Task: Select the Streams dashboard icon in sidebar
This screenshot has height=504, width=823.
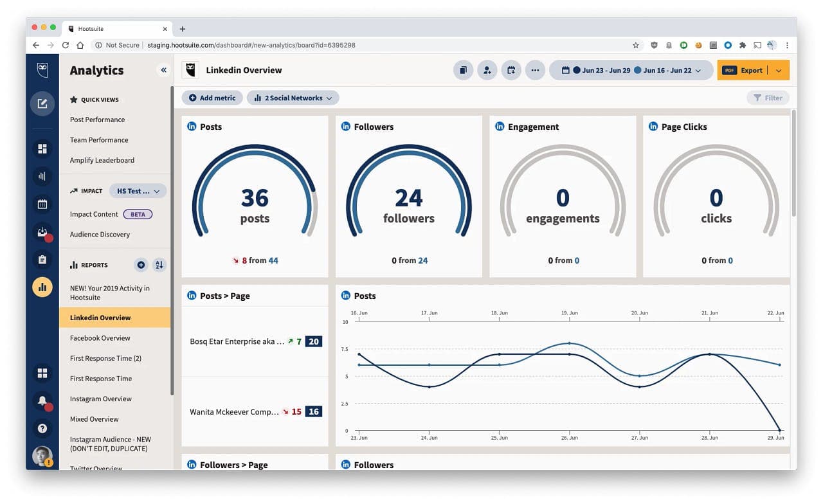Action: (42, 148)
